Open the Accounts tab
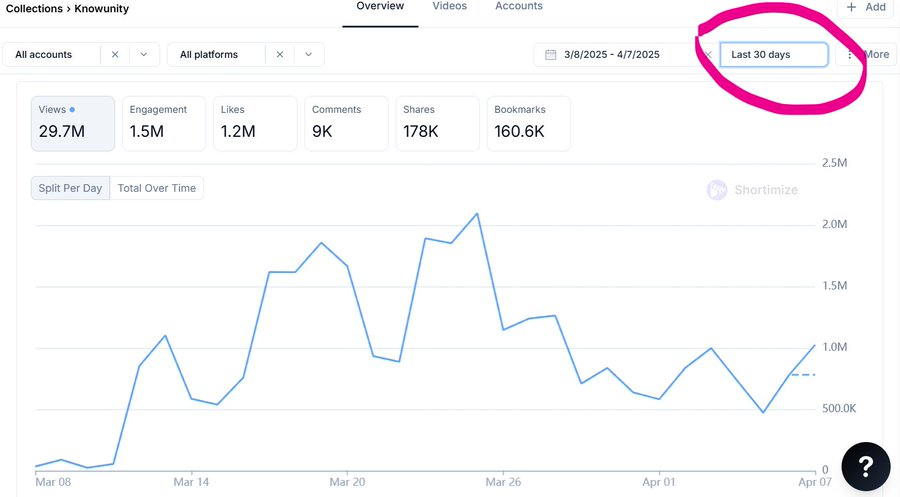The width and height of the screenshot is (900, 497). coord(519,7)
